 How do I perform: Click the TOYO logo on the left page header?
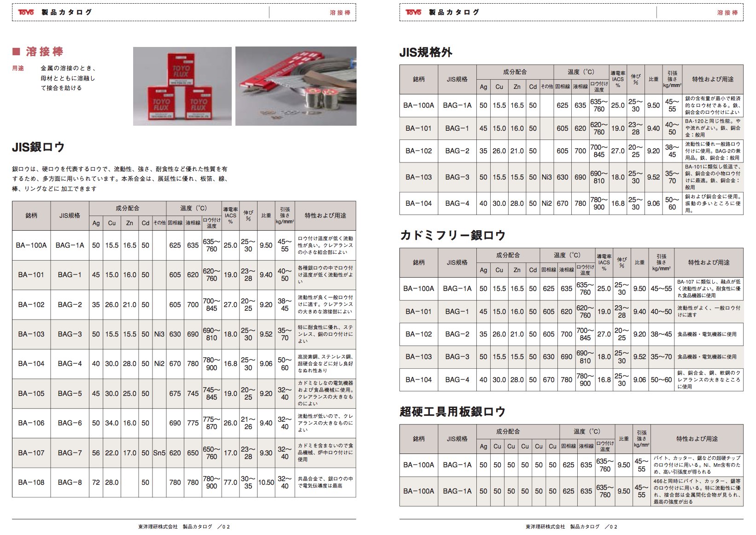[x=25, y=12]
